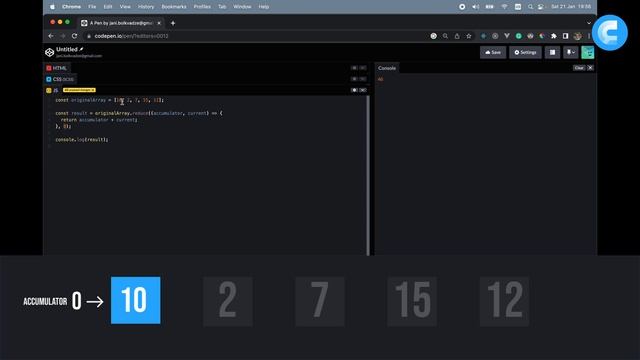Open the Apple menu
640x360 pixels.
tap(52, 7)
